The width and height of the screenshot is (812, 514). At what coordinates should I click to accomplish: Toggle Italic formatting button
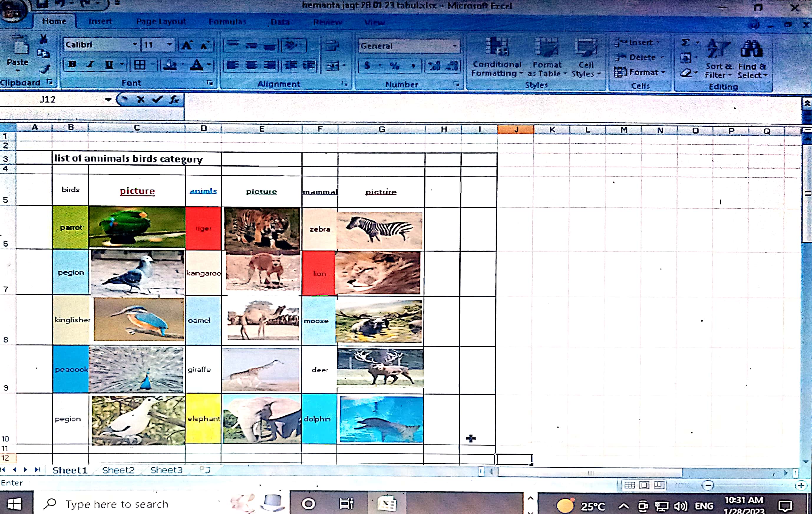[90, 65]
